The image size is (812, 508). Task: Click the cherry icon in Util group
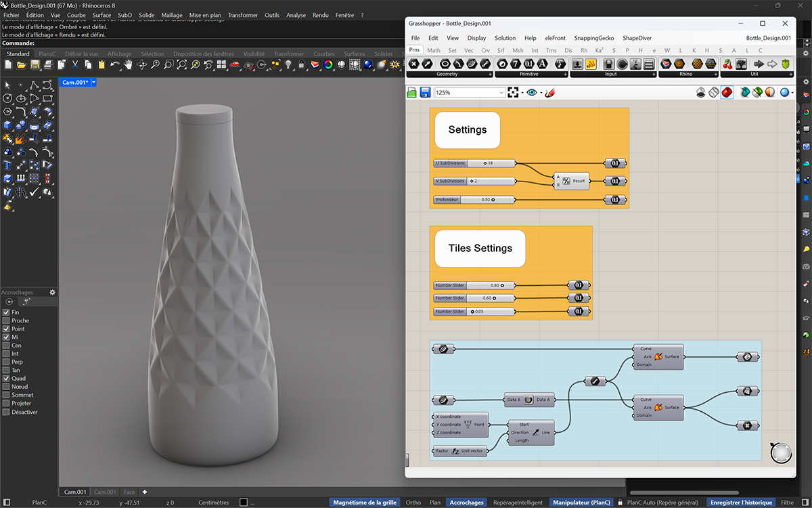click(727, 64)
